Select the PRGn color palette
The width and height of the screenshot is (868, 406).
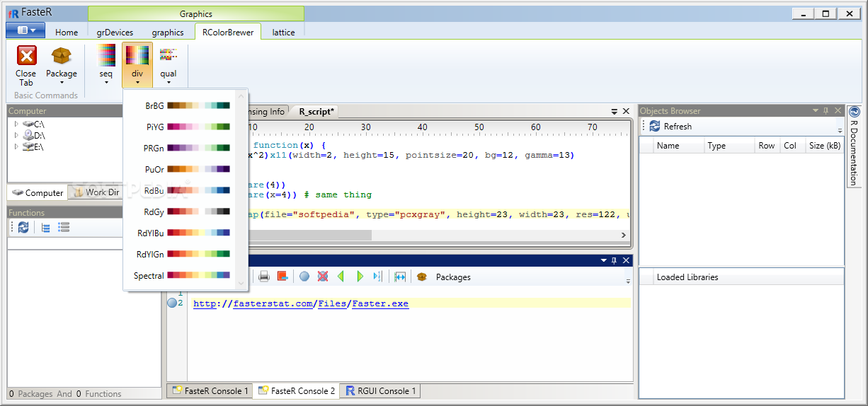pos(185,149)
